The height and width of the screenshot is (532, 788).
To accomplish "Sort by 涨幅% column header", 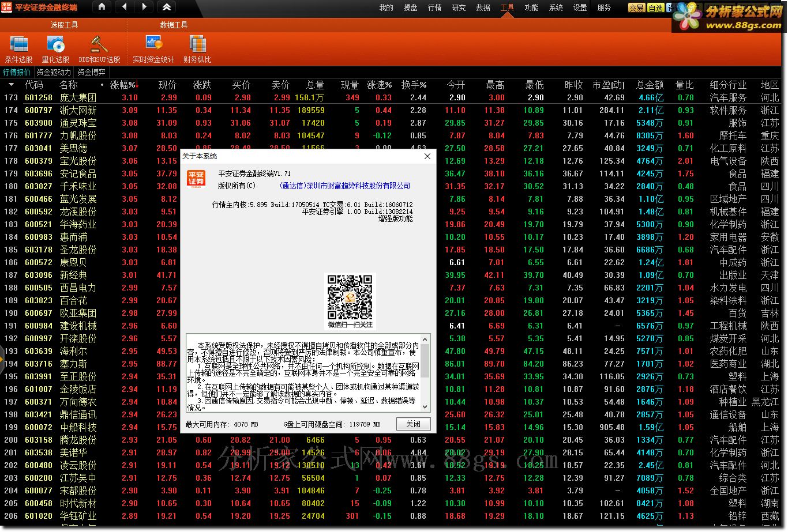I will [x=124, y=85].
